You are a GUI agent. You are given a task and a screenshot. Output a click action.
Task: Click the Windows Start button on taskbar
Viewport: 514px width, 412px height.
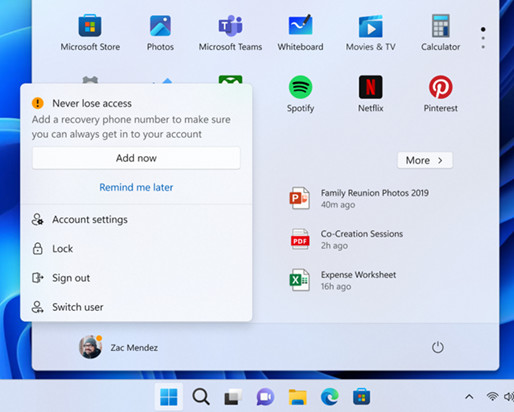(x=169, y=397)
